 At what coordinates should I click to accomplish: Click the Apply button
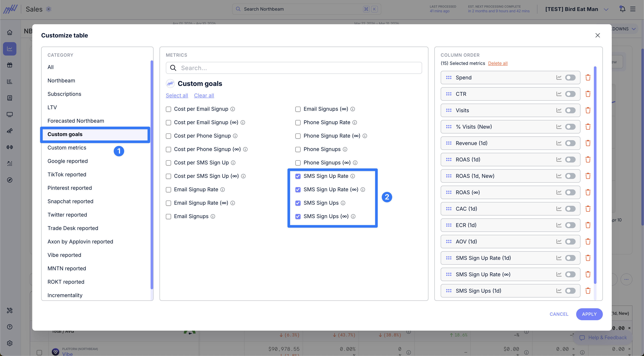coord(589,314)
